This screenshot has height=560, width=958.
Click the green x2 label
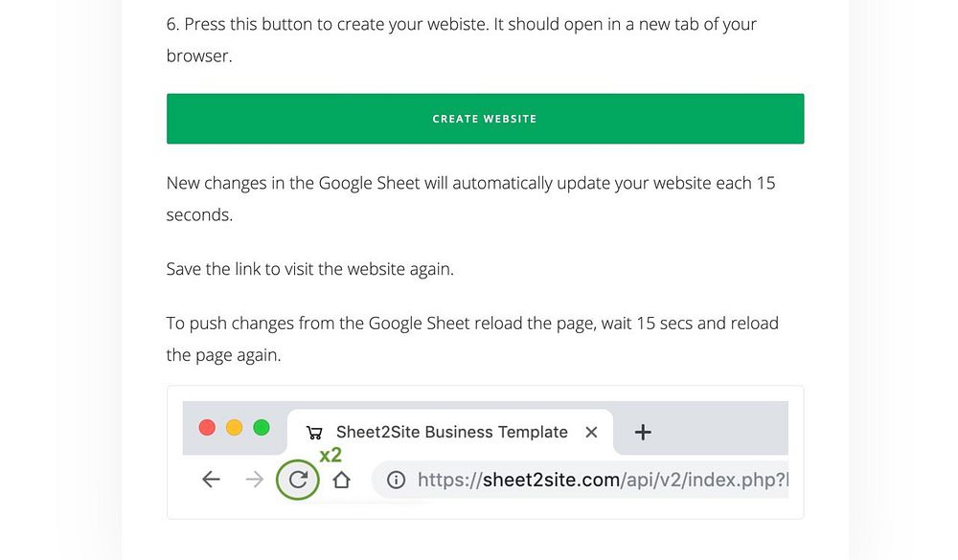pos(331,455)
